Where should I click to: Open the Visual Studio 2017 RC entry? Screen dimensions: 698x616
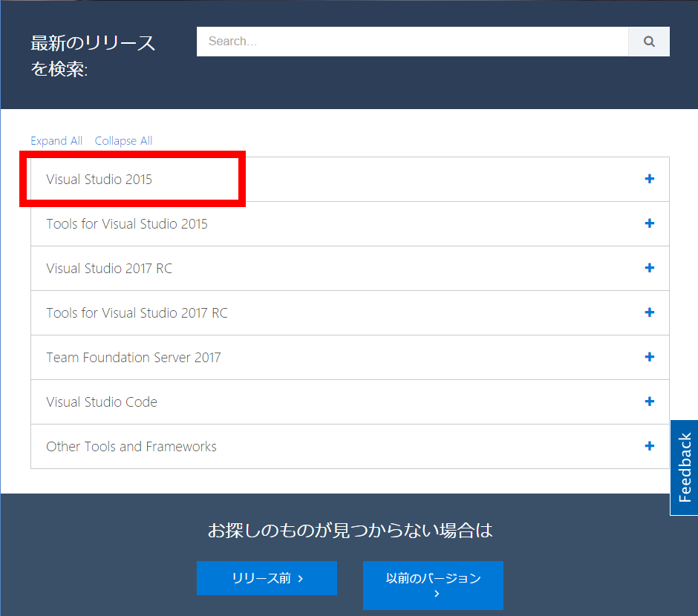pos(109,268)
